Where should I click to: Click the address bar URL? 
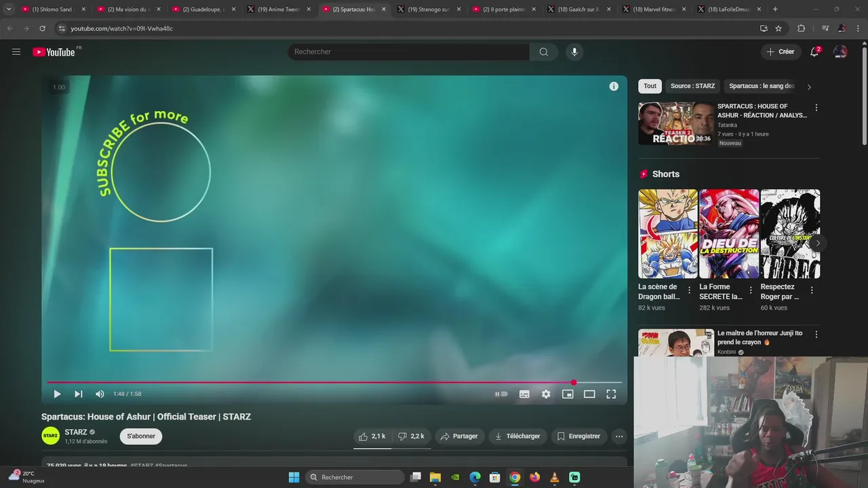tap(121, 28)
